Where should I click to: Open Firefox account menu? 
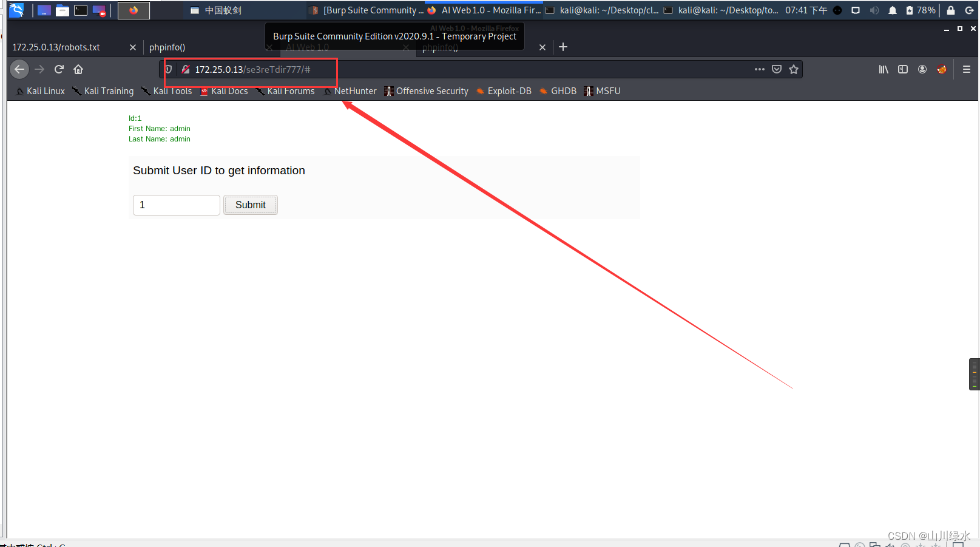pyautogui.click(x=922, y=69)
